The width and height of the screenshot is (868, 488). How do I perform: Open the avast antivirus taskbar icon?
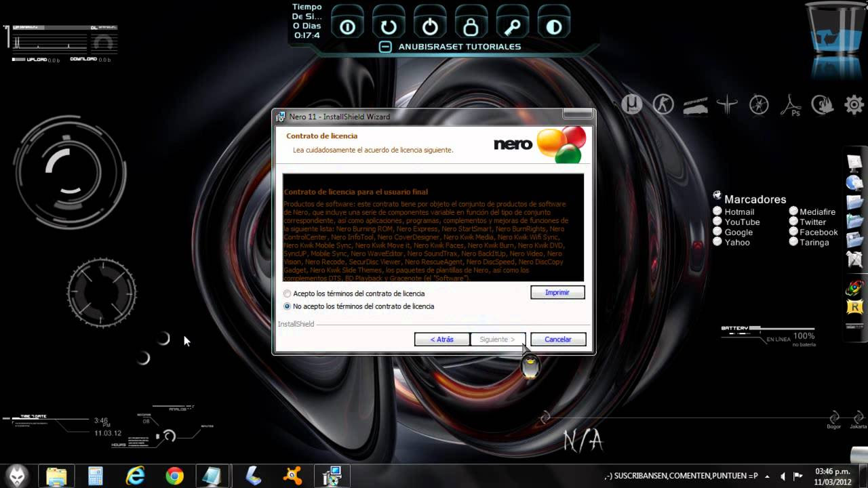pos(292,476)
